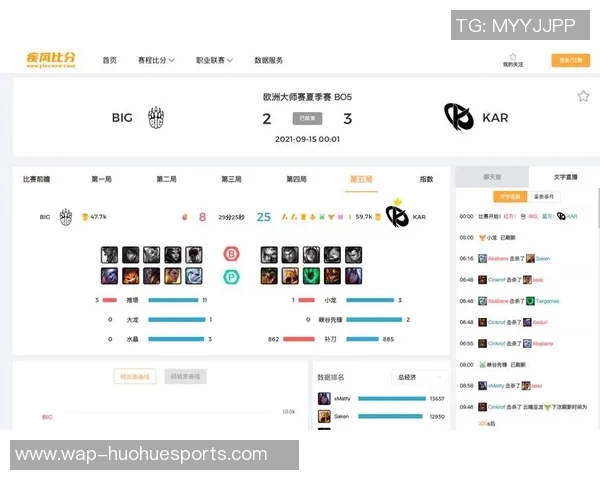Click the 29分25秒 game duration text
Viewport: 600px width, 480px height.
click(232, 217)
